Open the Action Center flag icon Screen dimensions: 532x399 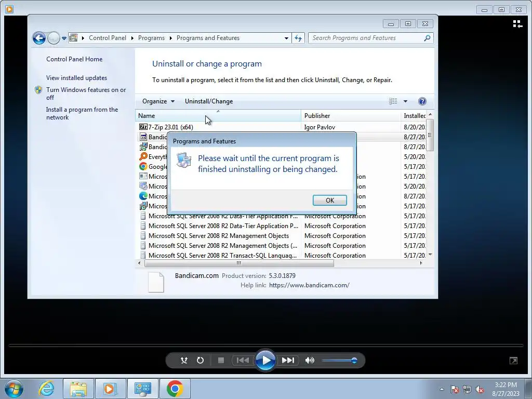pos(454,389)
